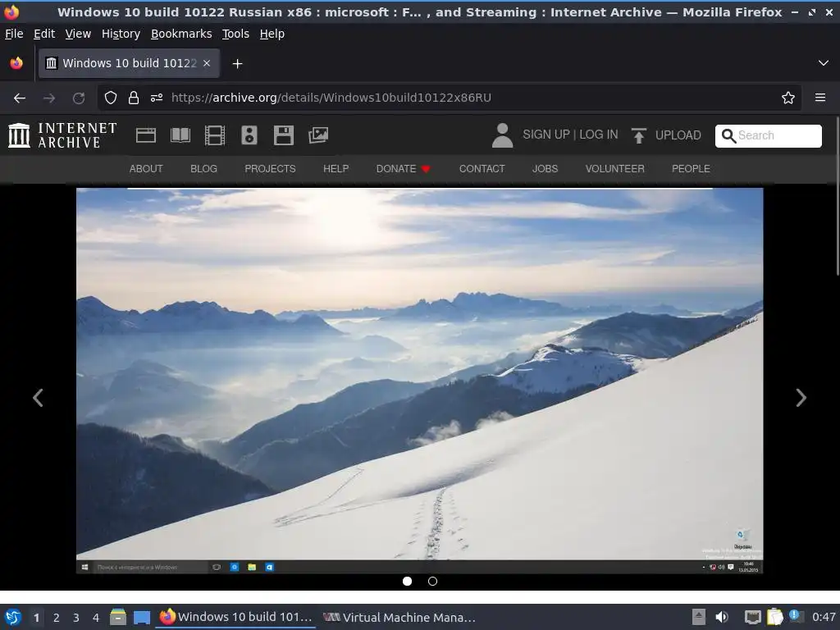Image resolution: width=840 pixels, height=630 pixels.
Task: Select the first carousel dot
Action: coord(407,582)
